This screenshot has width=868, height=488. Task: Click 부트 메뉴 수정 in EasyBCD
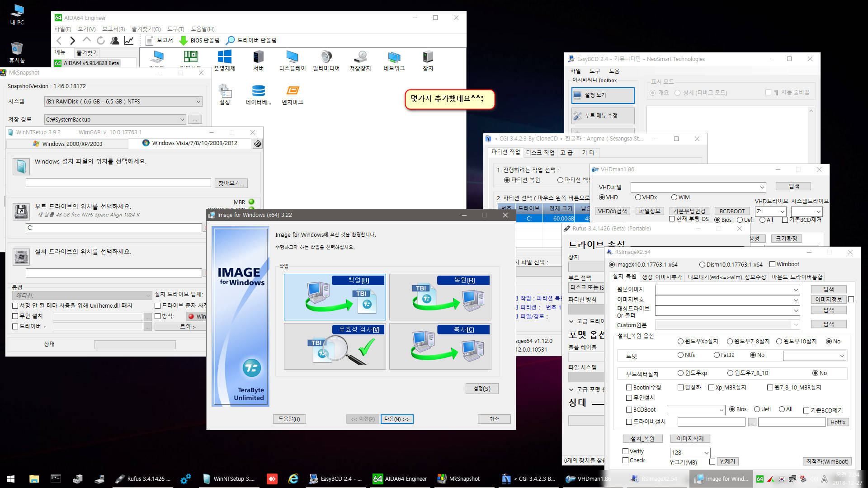[x=603, y=116]
